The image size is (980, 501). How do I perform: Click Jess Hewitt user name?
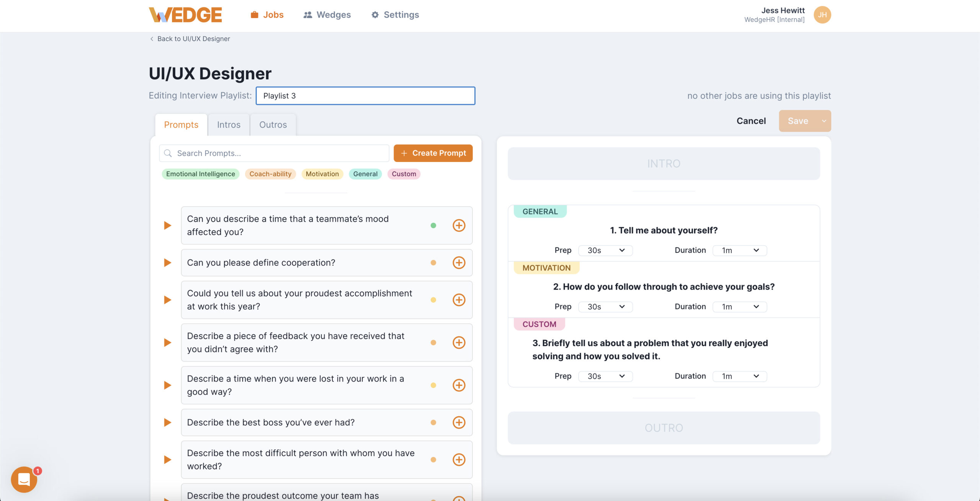point(783,10)
